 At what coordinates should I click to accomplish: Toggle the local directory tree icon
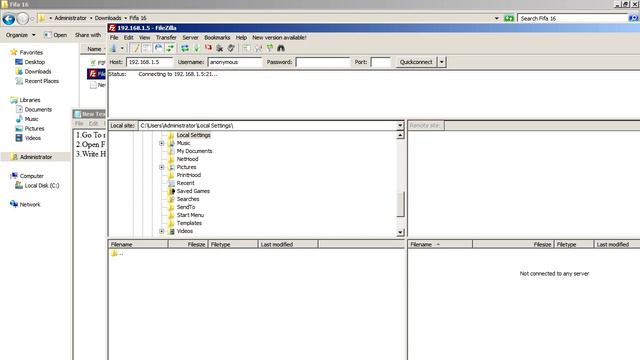(147, 48)
